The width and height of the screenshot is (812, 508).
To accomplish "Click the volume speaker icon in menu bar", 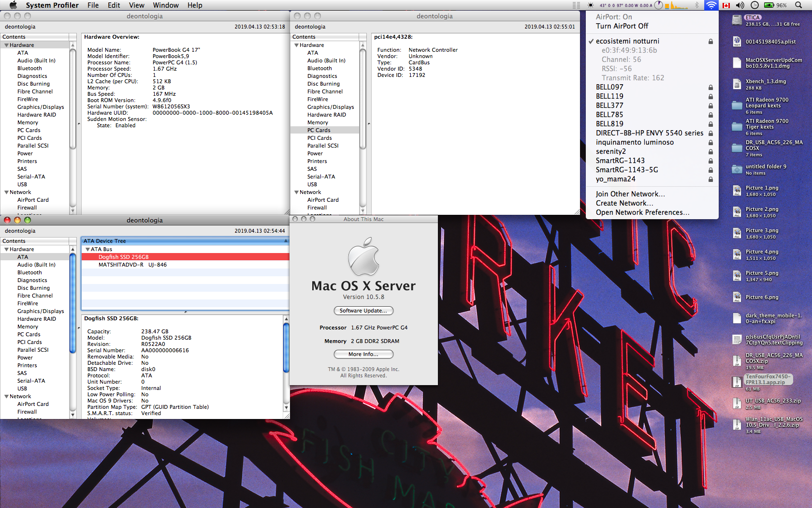I will [x=740, y=5].
